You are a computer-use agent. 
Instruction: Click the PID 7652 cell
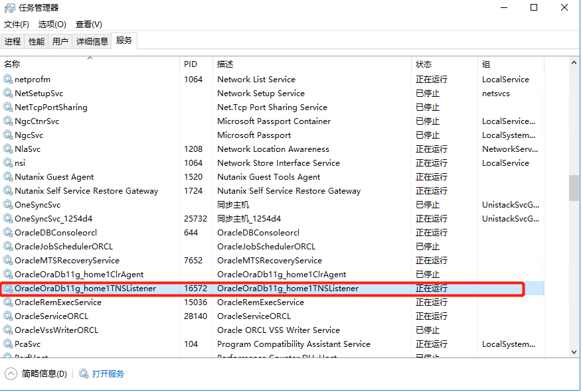[193, 261]
